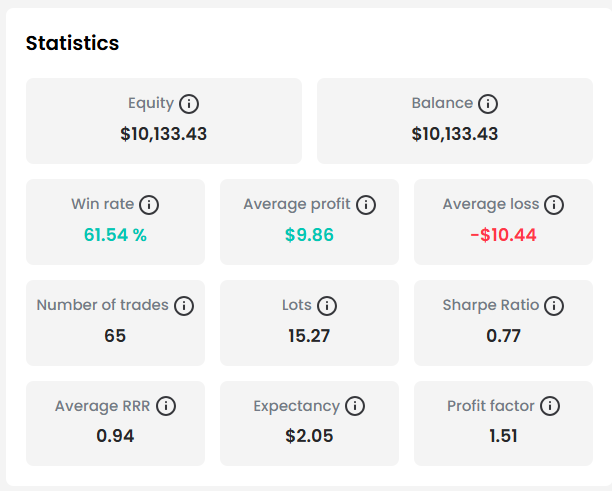Show Sharpe Ratio info icon details

tap(554, 306)
